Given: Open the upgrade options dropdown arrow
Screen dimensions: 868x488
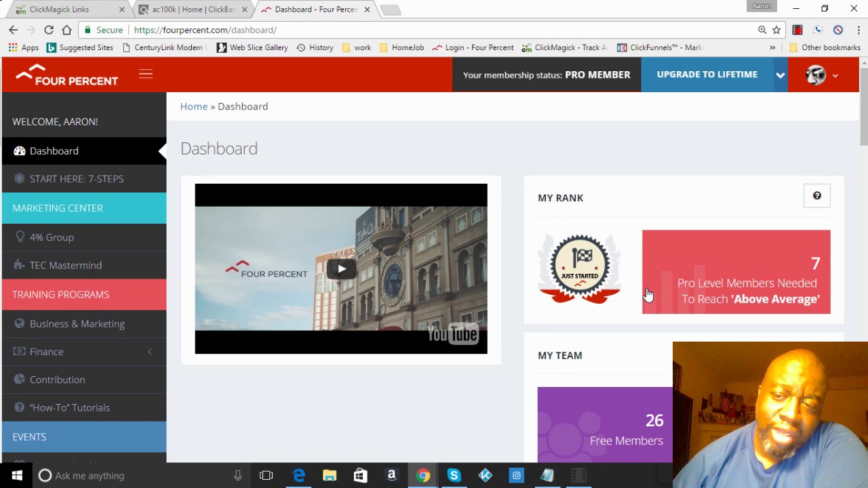Looking at the screenshot, I should pyautogui.click(x=781, y=75).
